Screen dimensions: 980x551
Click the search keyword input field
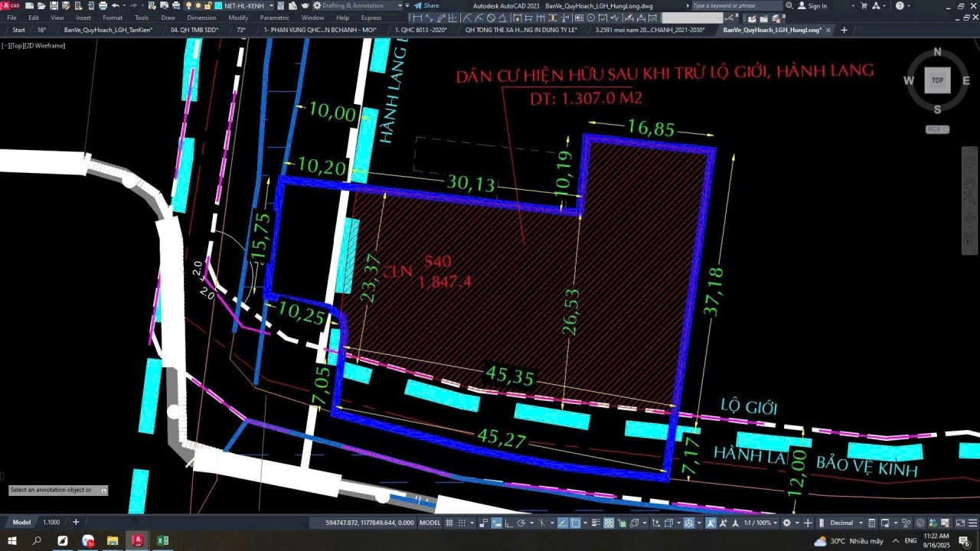(x=737, y=5)
